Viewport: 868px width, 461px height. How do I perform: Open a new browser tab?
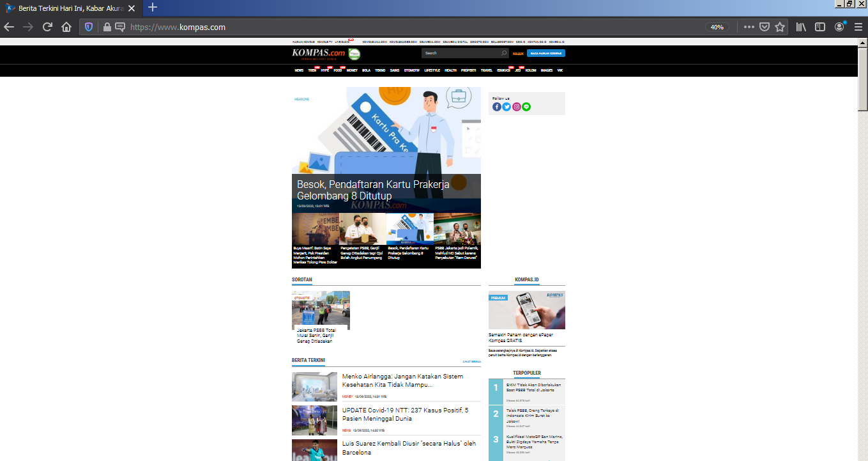[153, 8]
